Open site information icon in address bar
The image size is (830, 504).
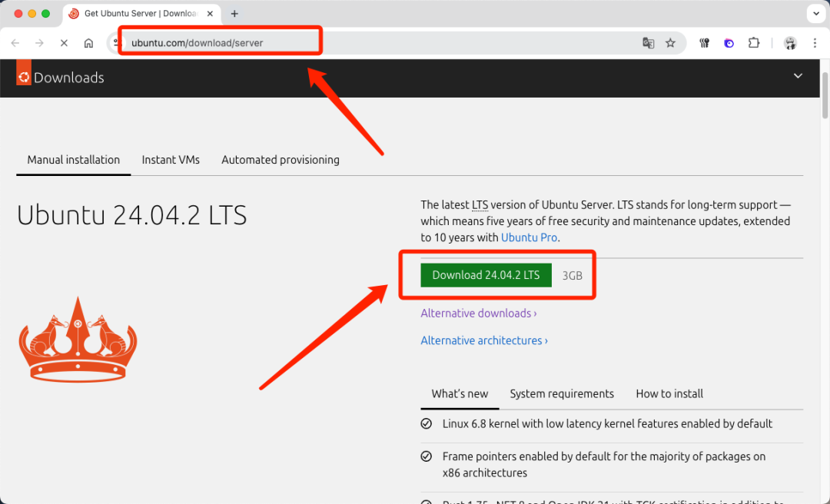pyautogui.click(x=117, y=43)
